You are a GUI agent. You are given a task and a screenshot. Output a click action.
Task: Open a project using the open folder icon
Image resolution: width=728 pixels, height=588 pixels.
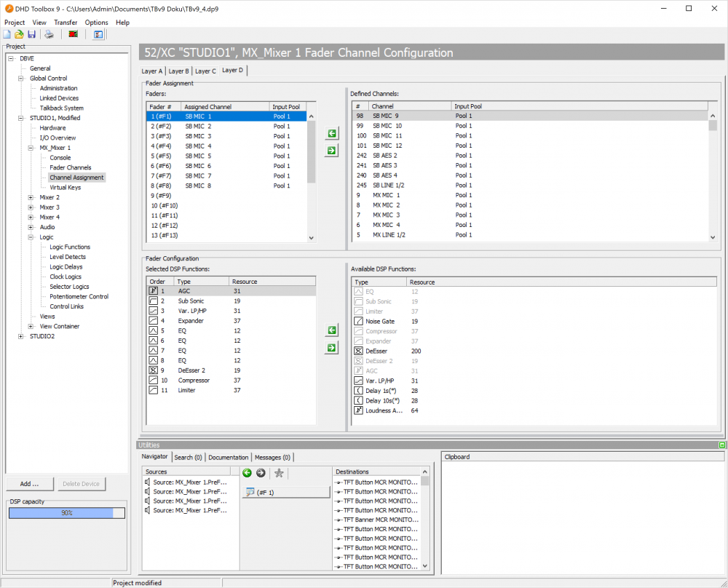point(18,33)
